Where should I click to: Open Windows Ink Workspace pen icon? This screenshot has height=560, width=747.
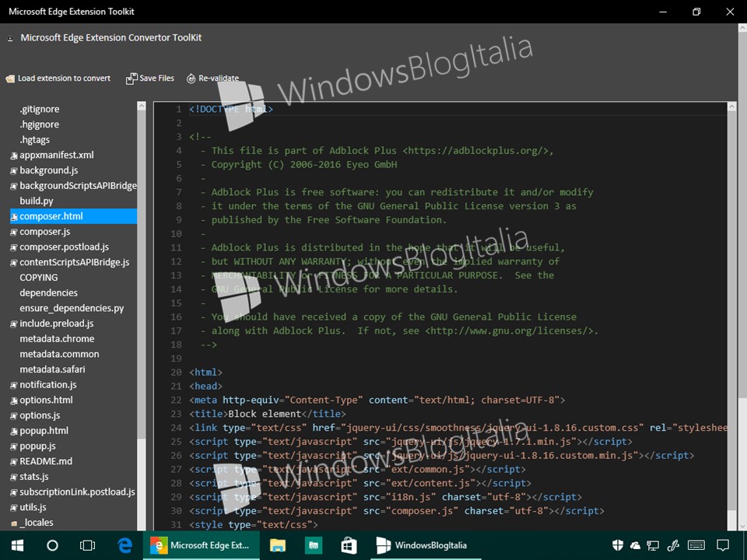click(672, 545)
